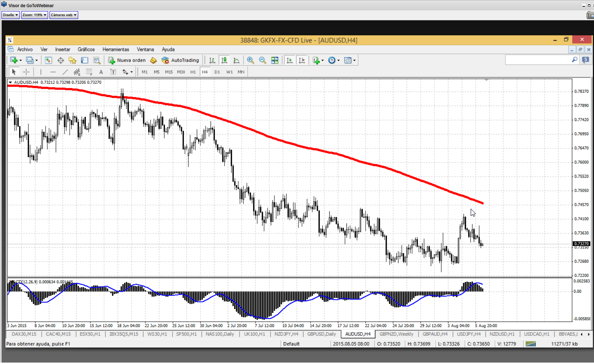Select the text label tool
The height and width of the screenshot is (364, 594).
pyautogui.click(x=113, y=72)
